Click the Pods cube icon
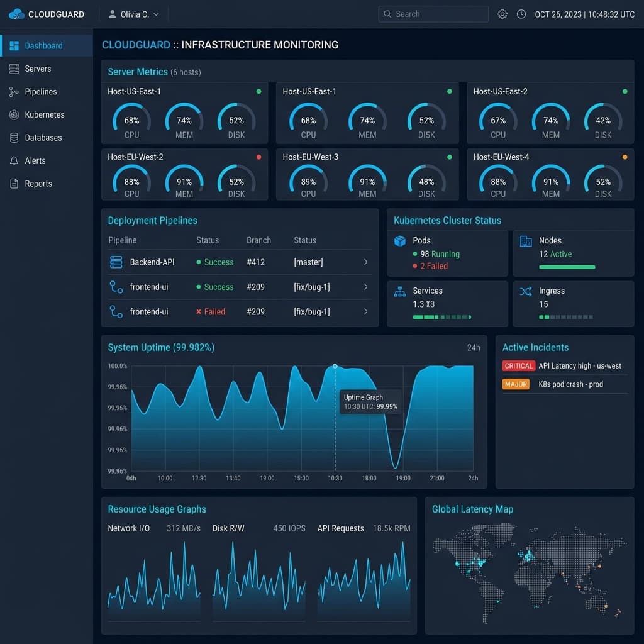Image resolution: width=644 pixels, height=644 pixels. point(399,241)
